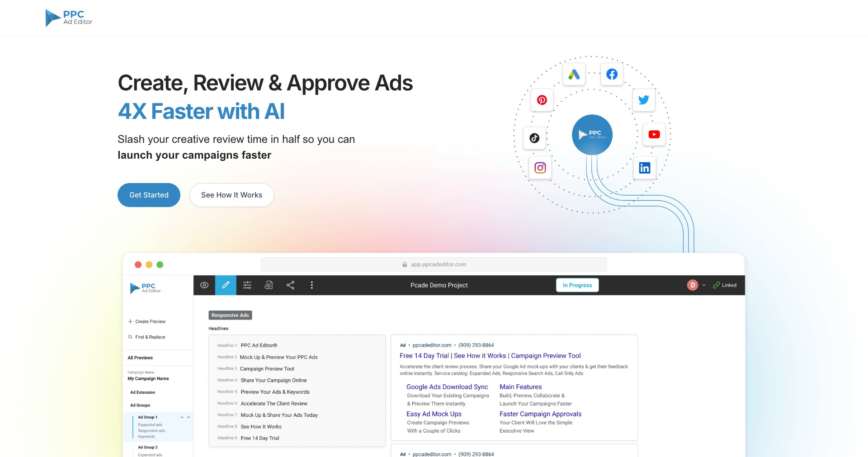Click the Twitter bird icon
The height and width of the screenshot is (457, 868).
click(x=644, y=99)
